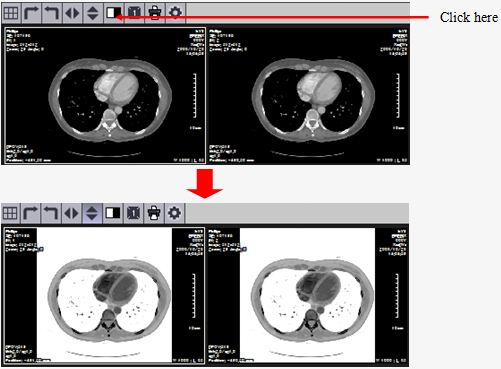501x369 pixels.
Task: Open settings gear in top toolbar
Action: click(x=175, y=13)
